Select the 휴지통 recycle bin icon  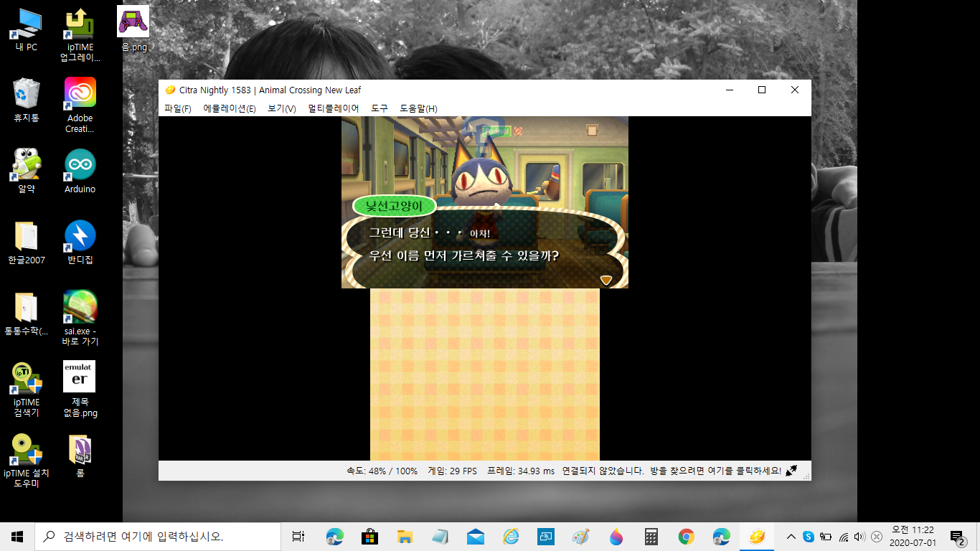tap(27, 100)
